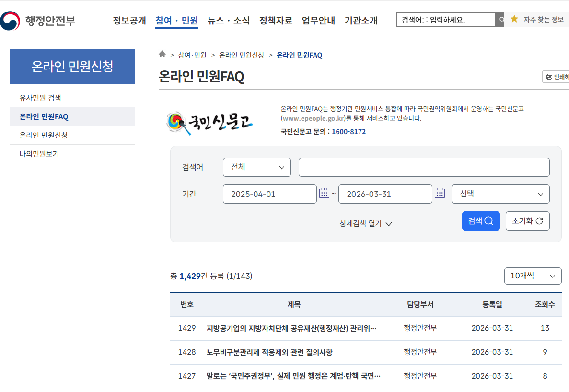Click the start date field 2025-04-01

269,194
